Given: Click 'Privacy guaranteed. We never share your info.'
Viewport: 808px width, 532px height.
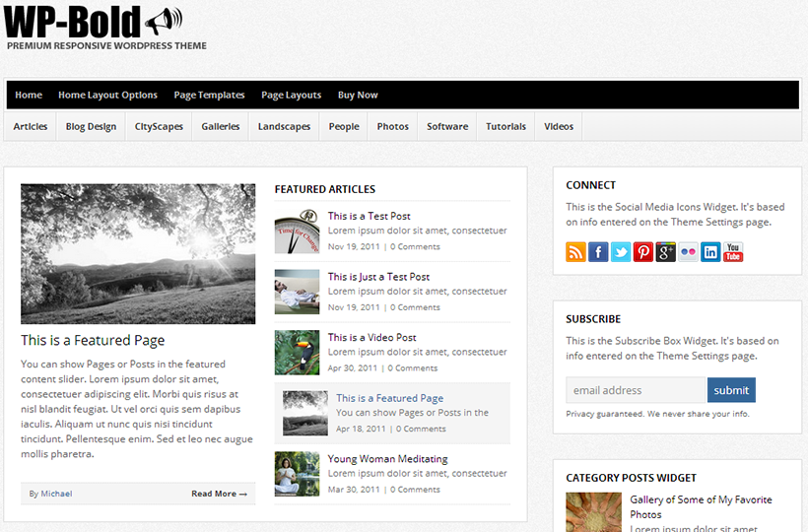Looking at the screenshot, I should [657, 414].
